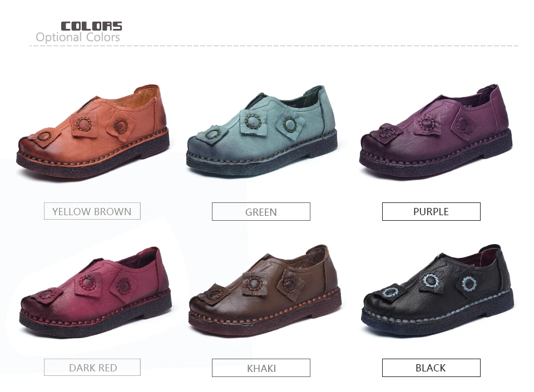
Task: Choose the KHAKI color option
Action: point(261,368)
